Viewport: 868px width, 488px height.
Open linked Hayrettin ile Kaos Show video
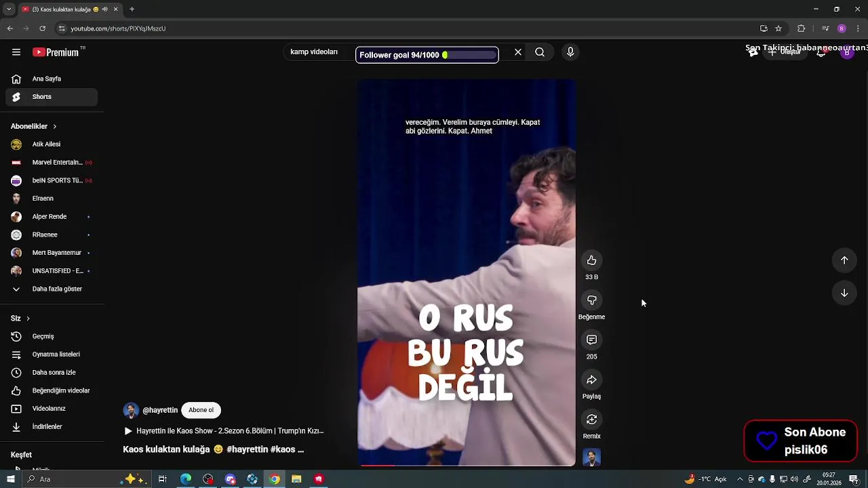pos(224,431)
